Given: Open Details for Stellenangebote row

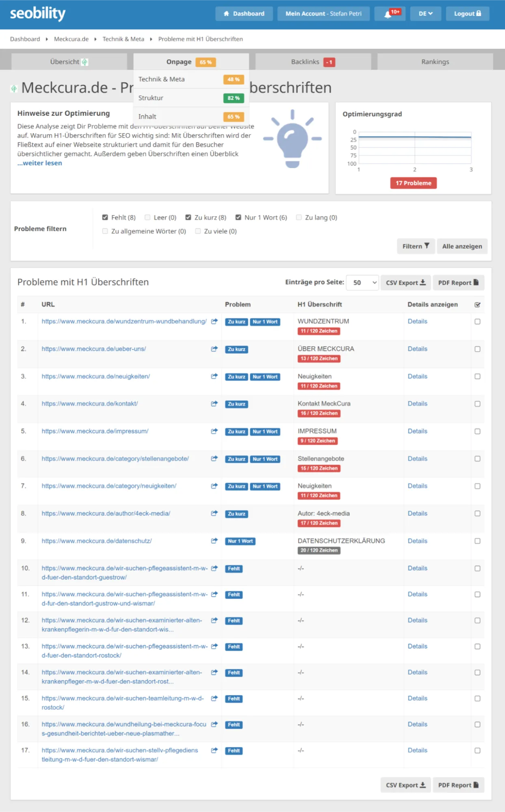Looking at the screenshot, I should click(417, 459).
